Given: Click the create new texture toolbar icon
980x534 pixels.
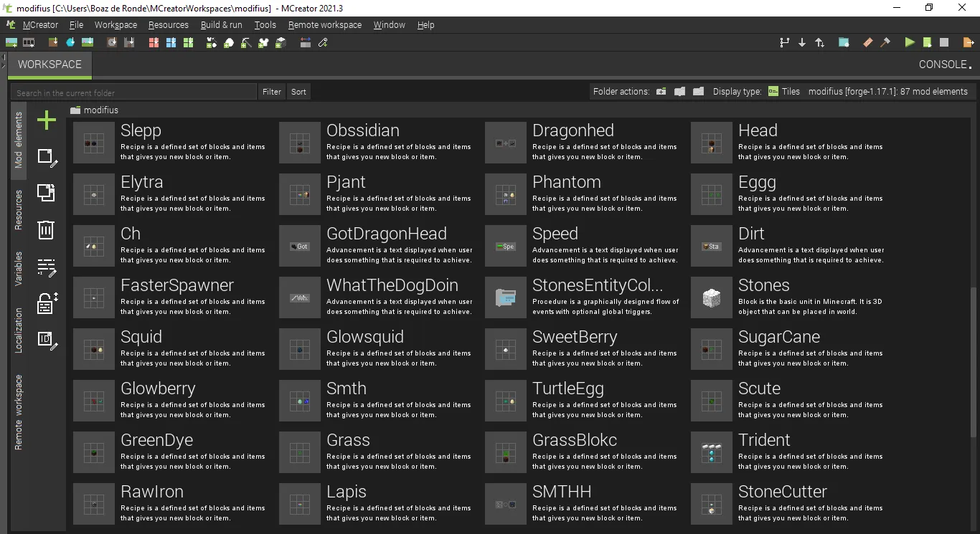Looking at the screenshot, I should (11, 43).
